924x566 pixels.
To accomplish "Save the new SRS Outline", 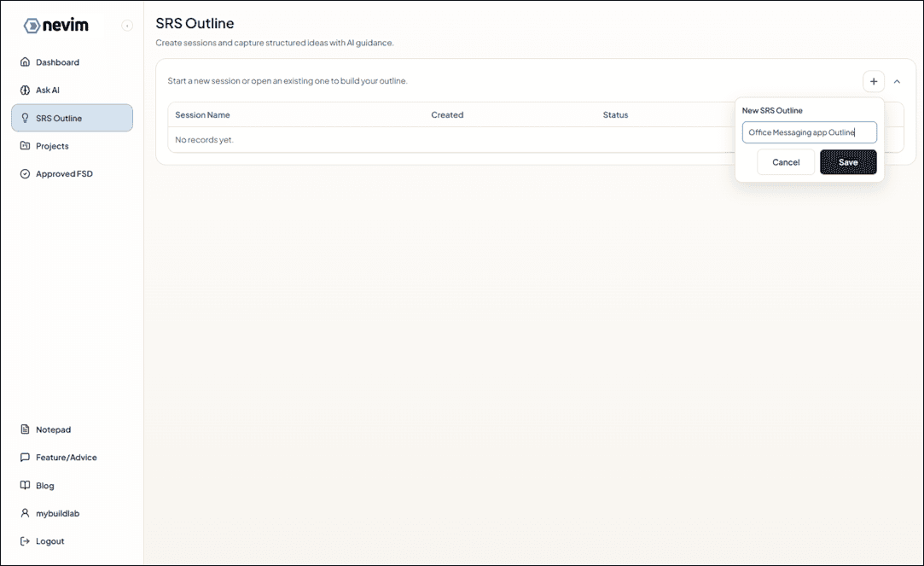I will [x=848, y=161].
